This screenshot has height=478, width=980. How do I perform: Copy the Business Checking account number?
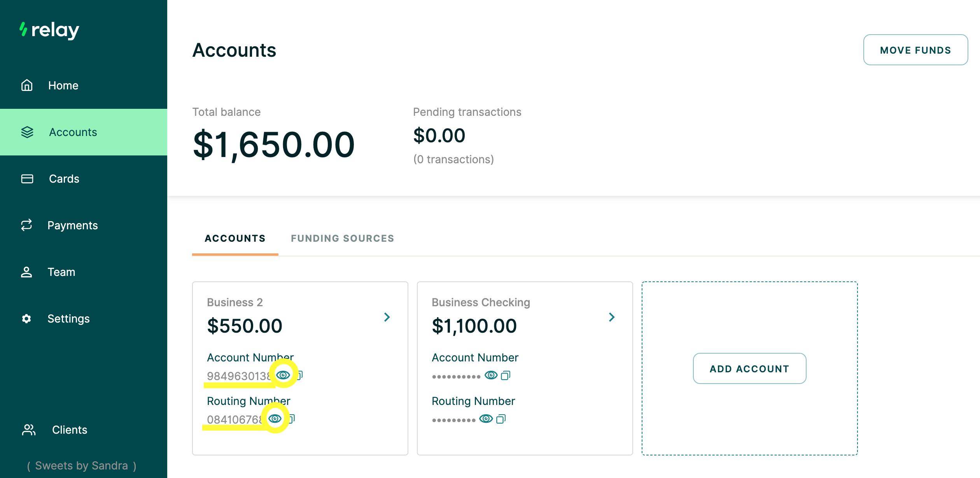(x=506, y=375)
